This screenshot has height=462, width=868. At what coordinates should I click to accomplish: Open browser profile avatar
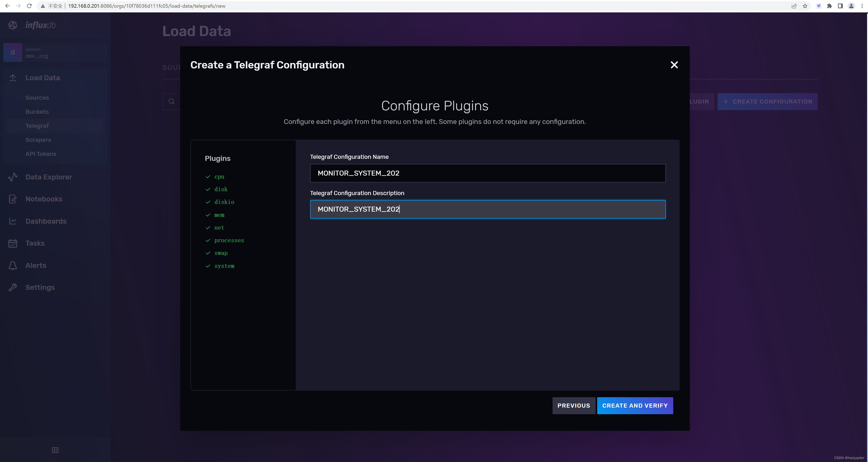851,6
